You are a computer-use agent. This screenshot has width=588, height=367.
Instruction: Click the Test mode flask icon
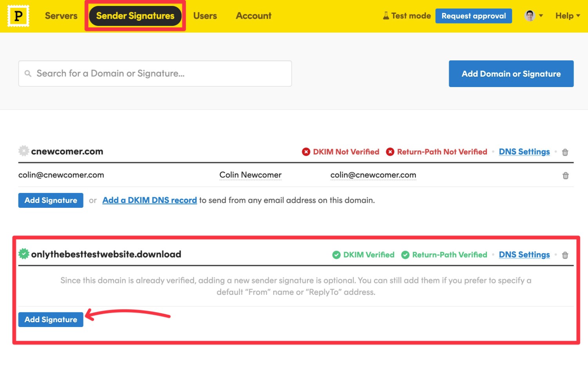(386, 16)
